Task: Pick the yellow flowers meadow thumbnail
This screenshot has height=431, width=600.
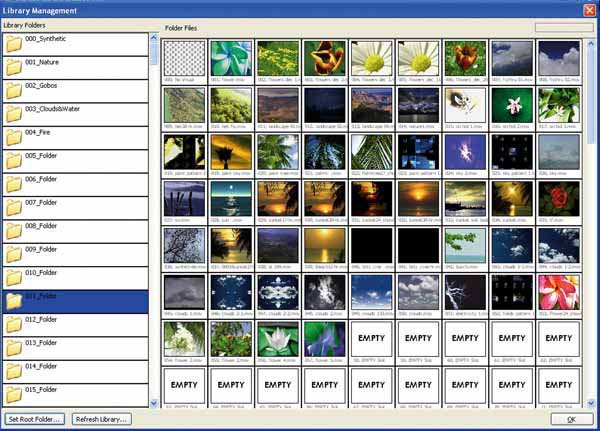Action: click(x=278, y=59)
